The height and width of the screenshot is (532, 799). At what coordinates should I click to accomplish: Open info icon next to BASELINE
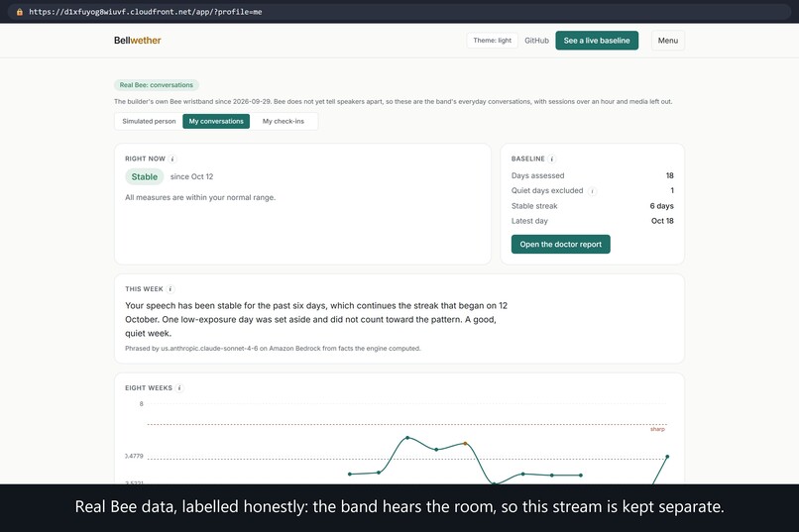pos(552,159)
